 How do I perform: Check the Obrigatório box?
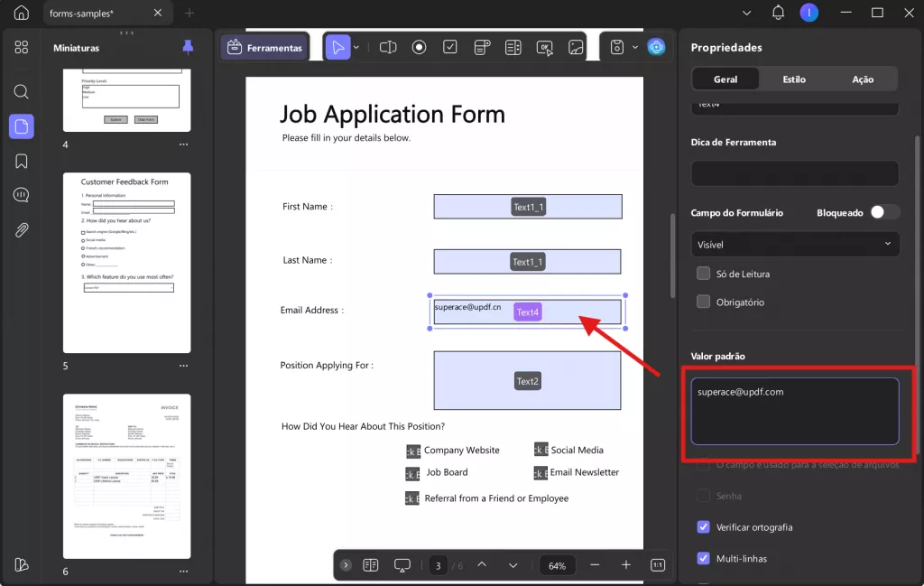pos(703,302)
